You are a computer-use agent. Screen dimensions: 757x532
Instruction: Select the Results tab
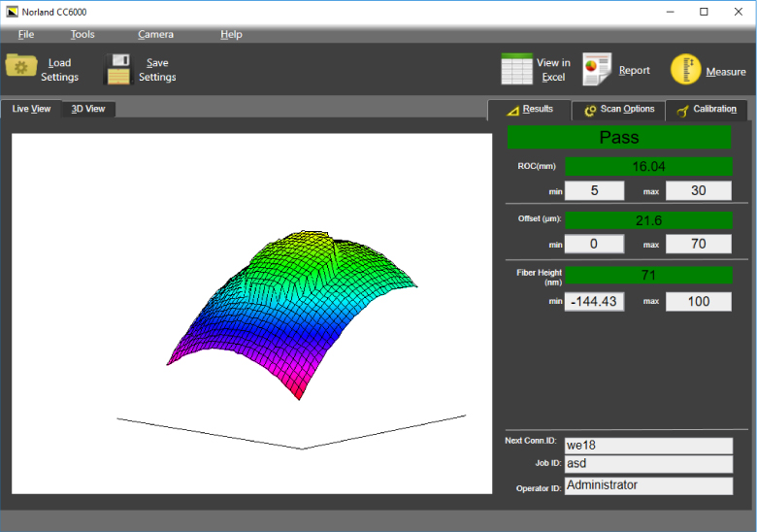[x=530, y=109]
